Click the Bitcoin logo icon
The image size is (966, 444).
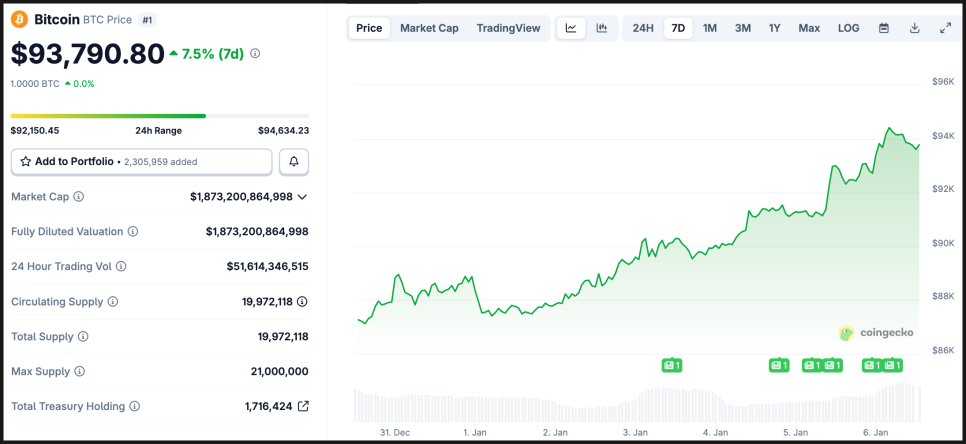(19, 19)
